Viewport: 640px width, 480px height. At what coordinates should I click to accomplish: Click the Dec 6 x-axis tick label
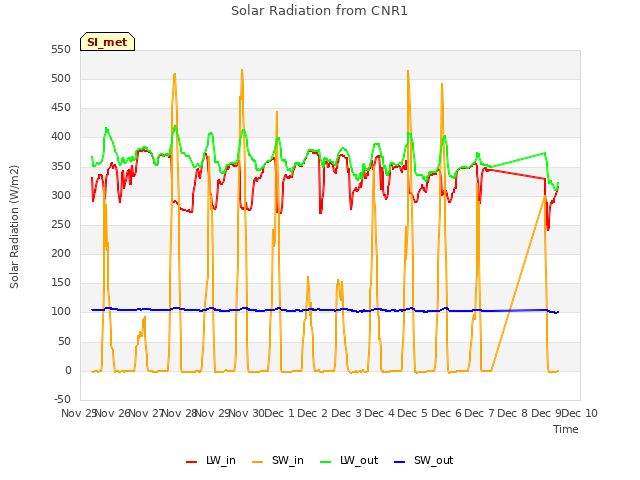[x=446, y=413]
